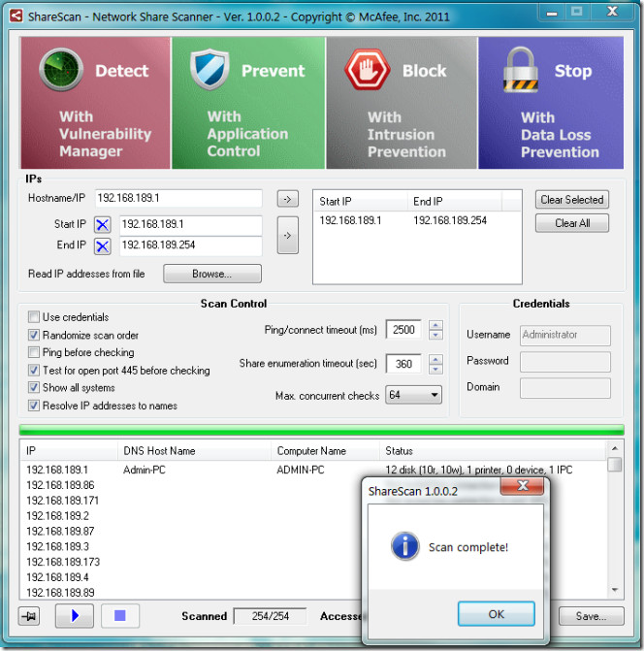Sort results by Status column header
644x651 pixels.
point(493,451)
